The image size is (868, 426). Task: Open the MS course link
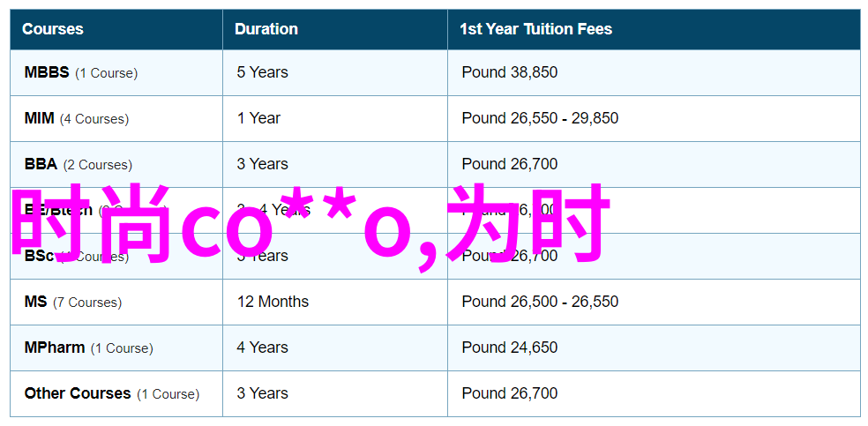[x=35, y=302]
